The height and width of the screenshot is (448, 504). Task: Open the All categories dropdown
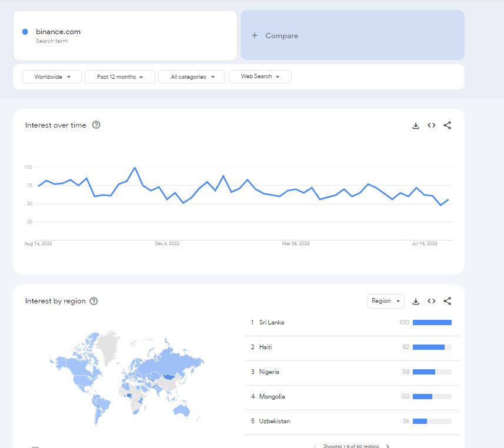click(x=192, y=77)
